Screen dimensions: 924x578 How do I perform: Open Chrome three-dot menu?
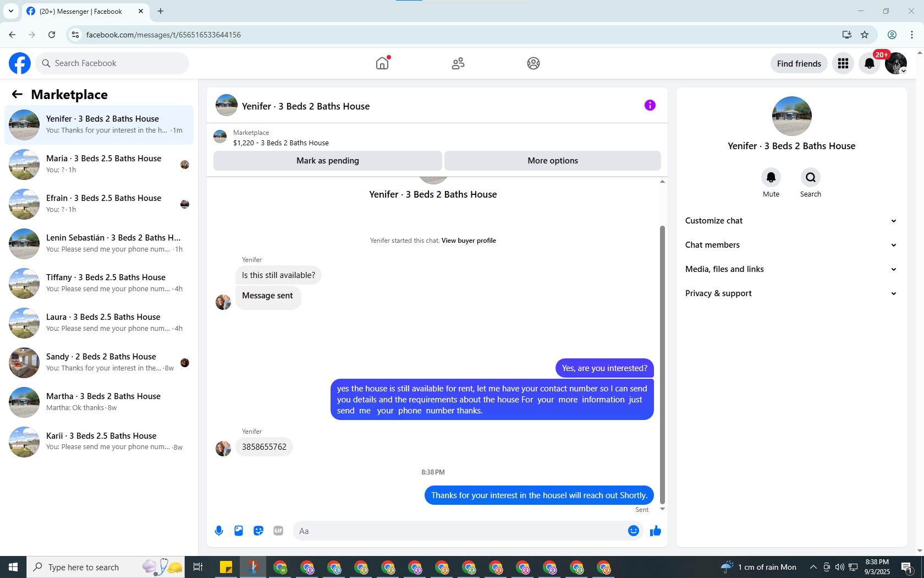click(x=912, y=35)
